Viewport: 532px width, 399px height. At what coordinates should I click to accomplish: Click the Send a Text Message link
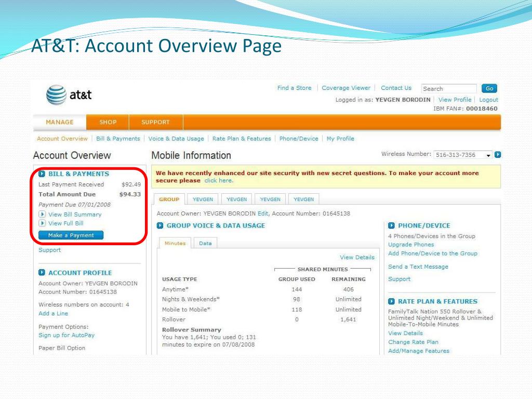click(418, 267)
